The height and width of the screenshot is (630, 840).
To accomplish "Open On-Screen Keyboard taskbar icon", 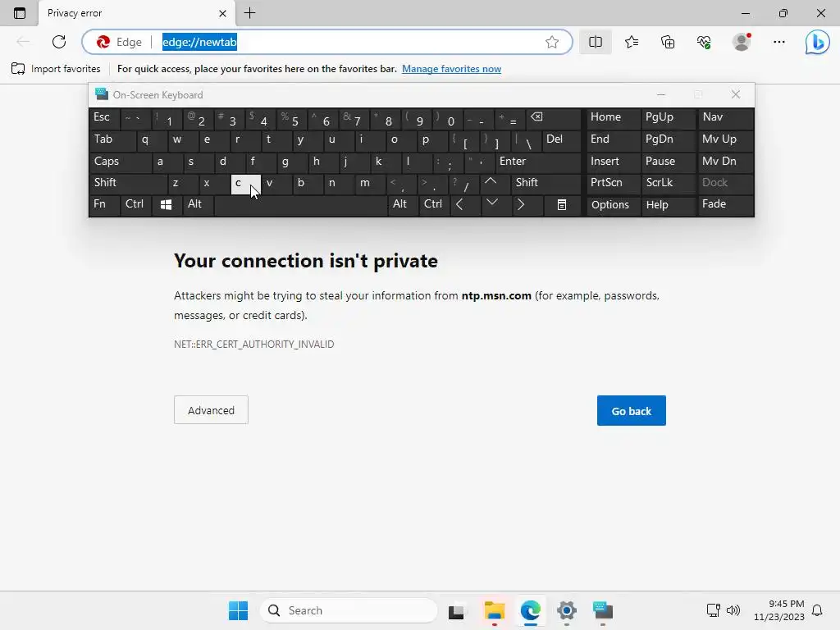I will pyautogui.click(x=603, y=610).
